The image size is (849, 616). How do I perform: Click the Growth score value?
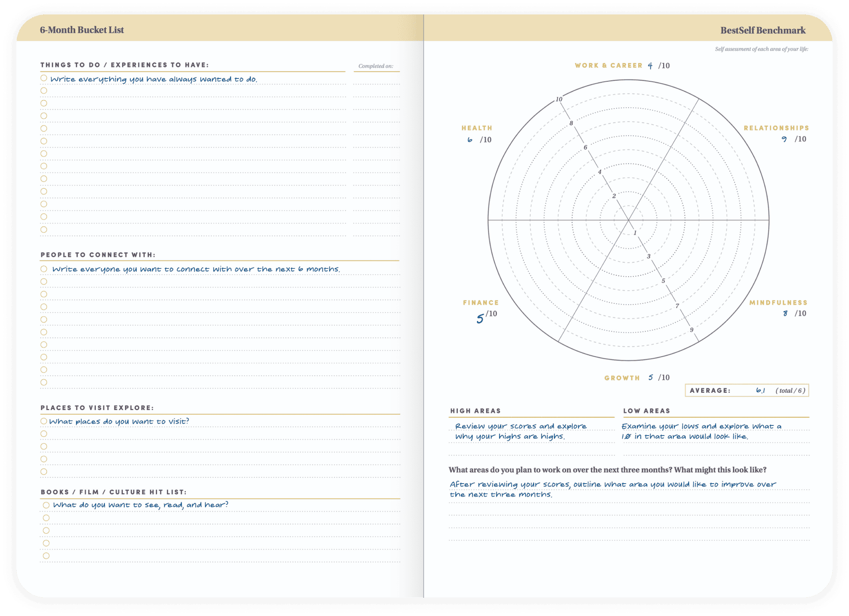(651, 377)
